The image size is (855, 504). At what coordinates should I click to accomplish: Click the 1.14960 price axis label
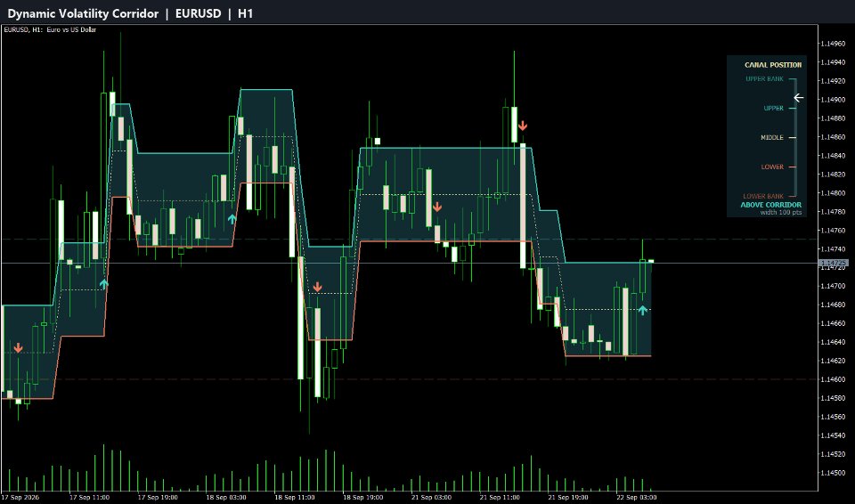[x=832, y=44]
